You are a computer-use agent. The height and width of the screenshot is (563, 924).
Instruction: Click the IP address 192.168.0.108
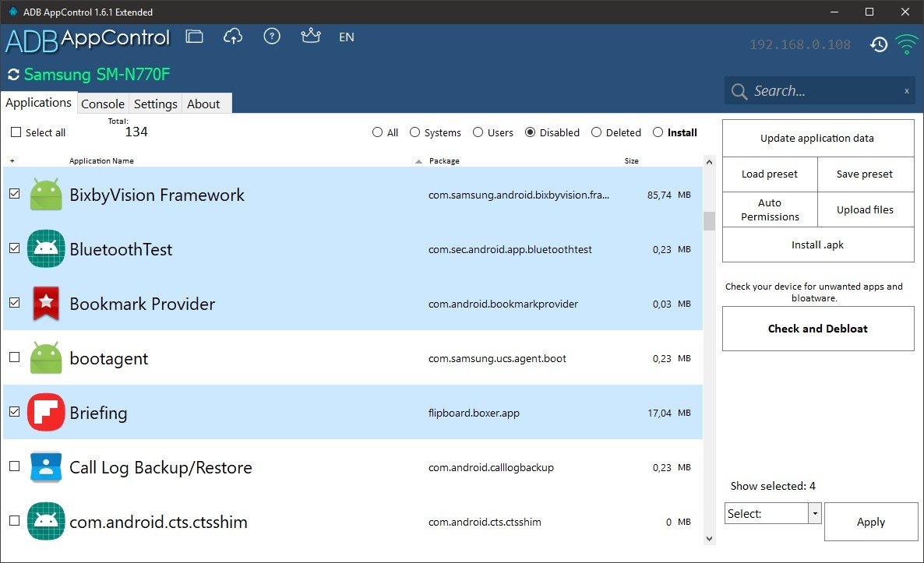click(x=799, y=44)
